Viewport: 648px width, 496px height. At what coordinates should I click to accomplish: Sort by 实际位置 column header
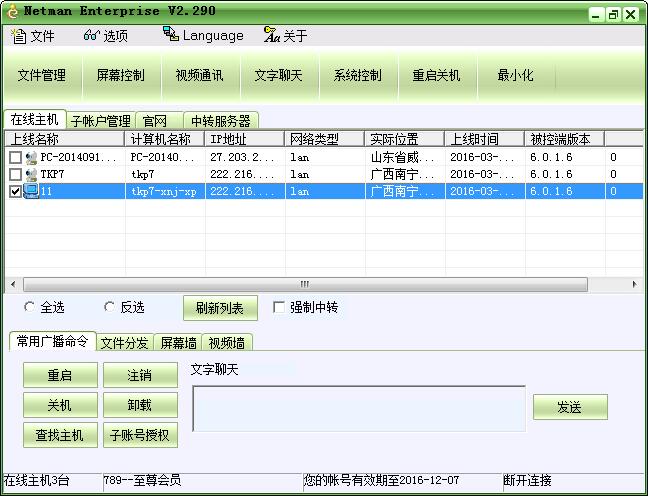tap(405, 139)
